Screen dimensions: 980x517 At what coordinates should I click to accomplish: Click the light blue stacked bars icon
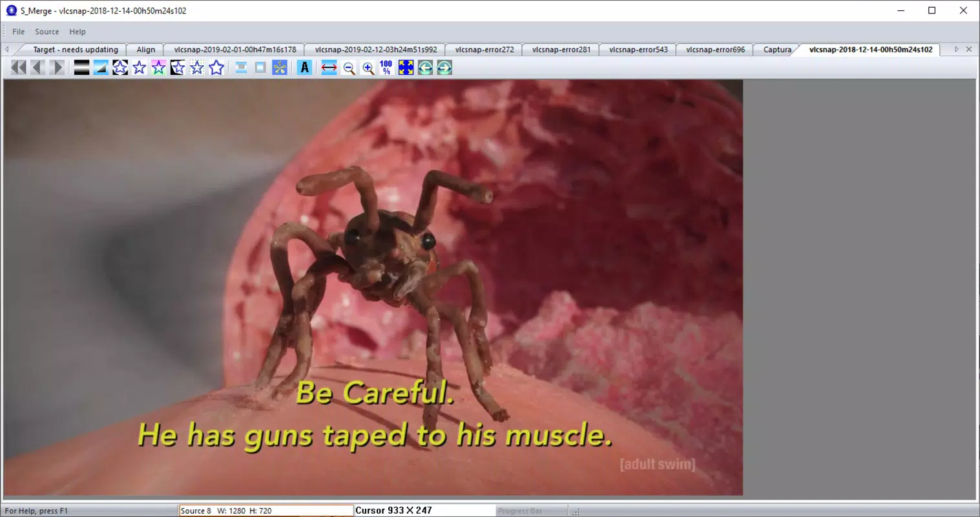pyautogui.click(x=241, y=67)
